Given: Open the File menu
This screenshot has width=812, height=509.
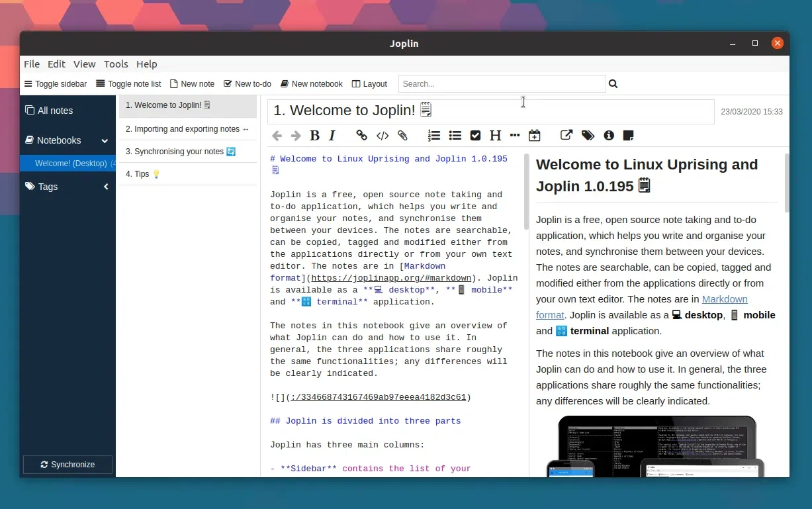Looking at the screenshot, I should 32,64.
